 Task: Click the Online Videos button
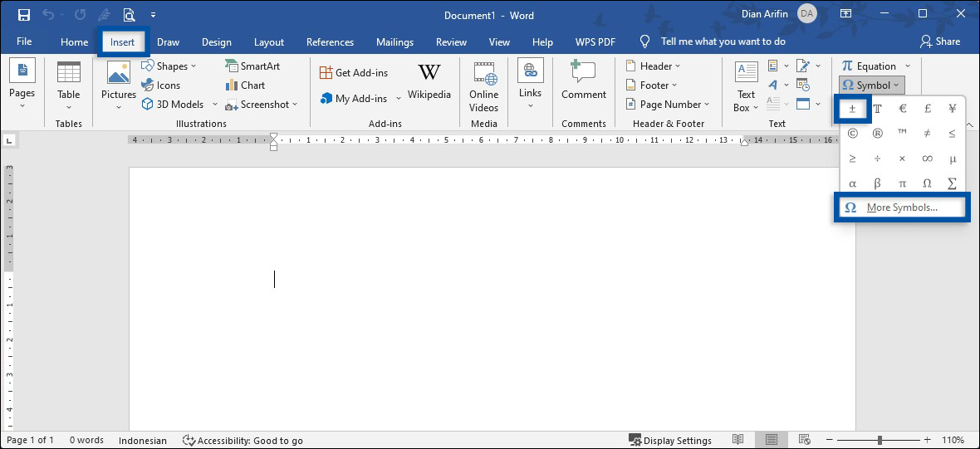pyautogui.click(x=483, y=86)
